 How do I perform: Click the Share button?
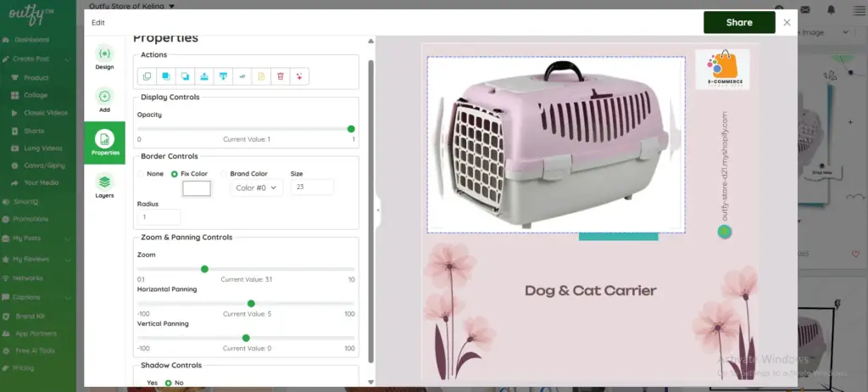[x=738, y=23]
